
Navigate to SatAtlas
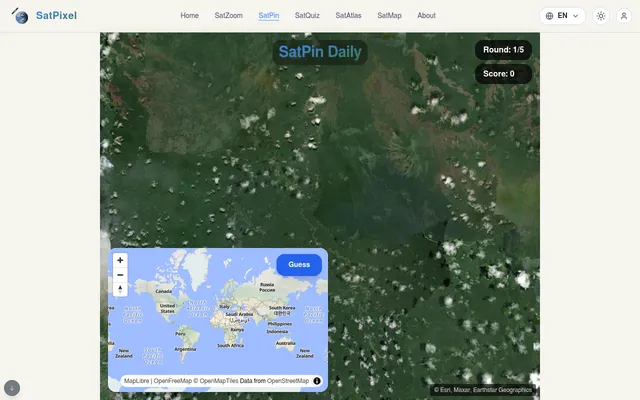coord(348,16)
